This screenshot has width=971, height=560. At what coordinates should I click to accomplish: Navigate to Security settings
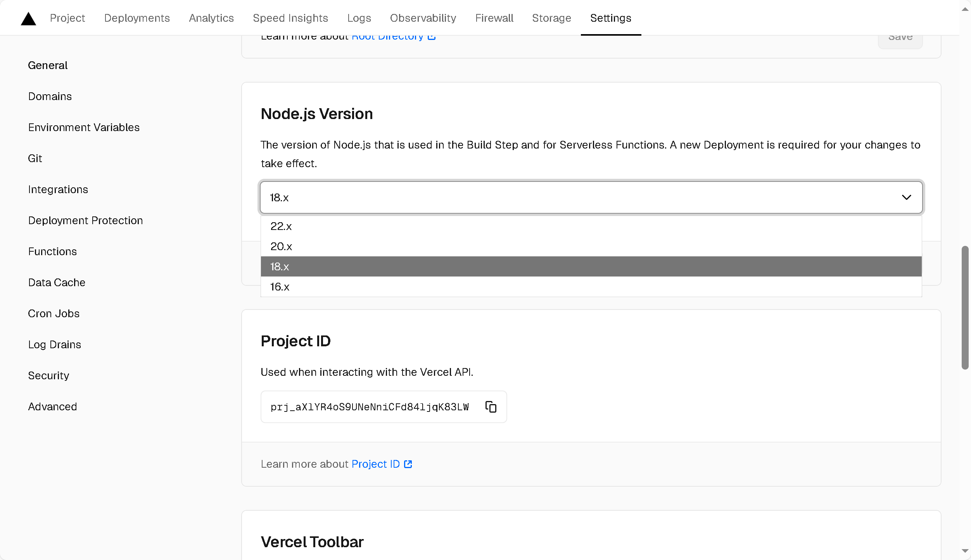click(x=48, y=375)
